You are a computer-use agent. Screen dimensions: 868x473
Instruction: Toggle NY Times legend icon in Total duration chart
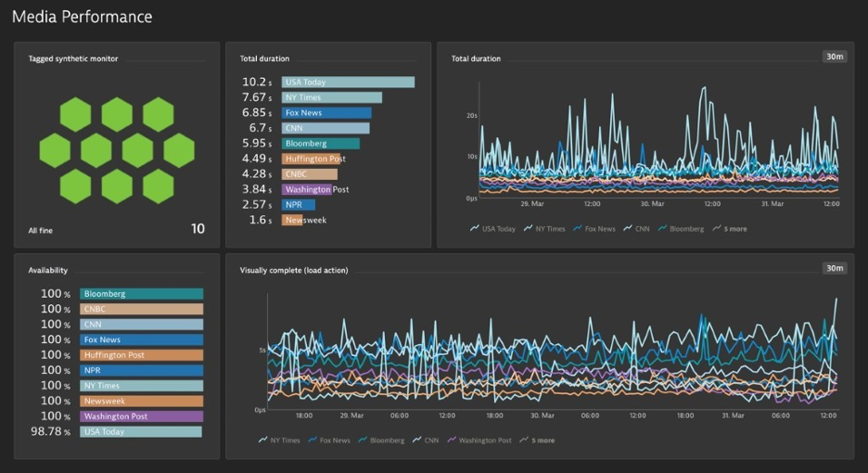click(528, 228)
